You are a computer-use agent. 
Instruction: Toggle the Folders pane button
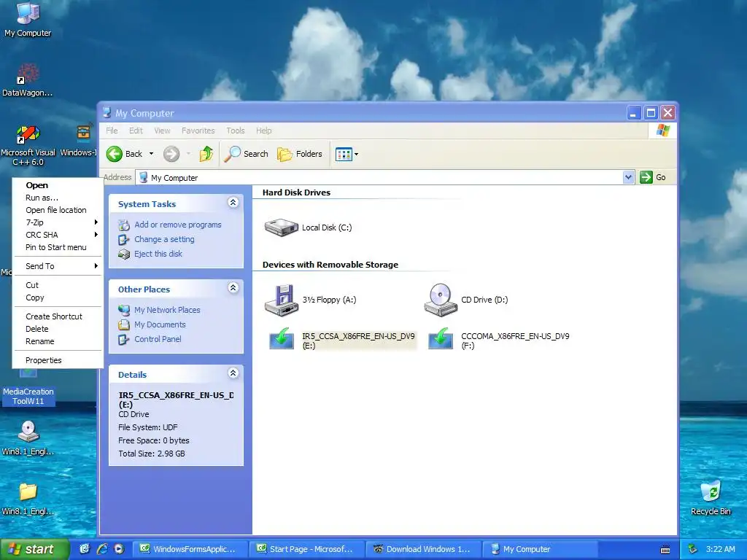point(300,154)
